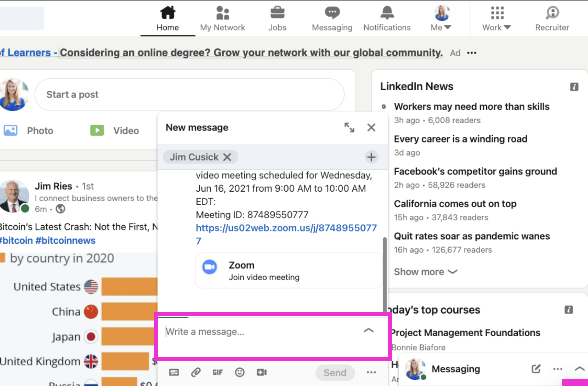Read Quit rates soar as pandemic wanes
The width and height of the screenshot is (588, 386).
coord(472,236)
